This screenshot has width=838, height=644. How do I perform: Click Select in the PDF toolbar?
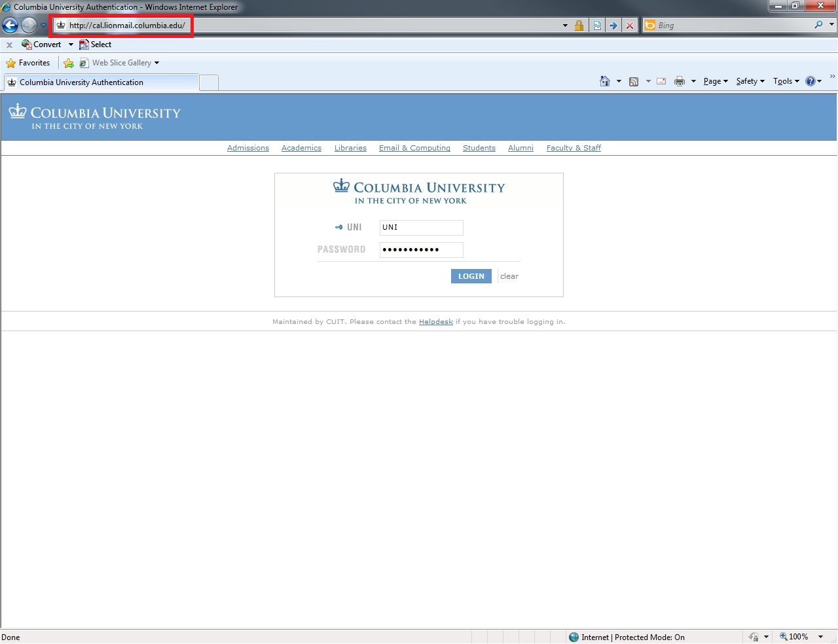coord(96,45)
